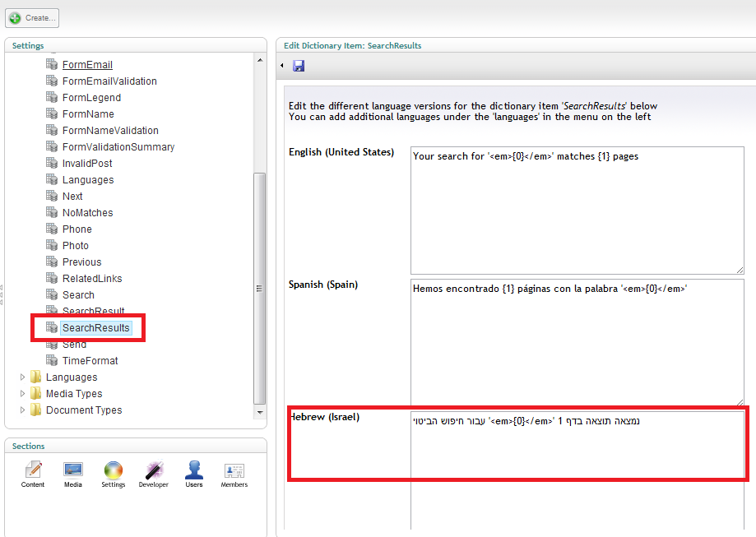Open NoMatches dictionary item
756x537 pixels.
pos(87,213)
